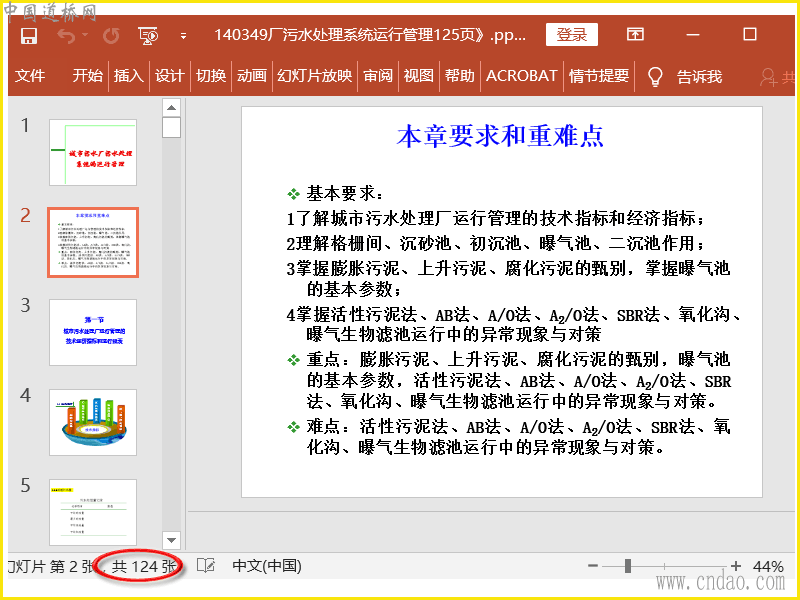Viewport: 800px width, 600px height.
Task: Switch to the 插入 ribbon tab
Action: 129,76
